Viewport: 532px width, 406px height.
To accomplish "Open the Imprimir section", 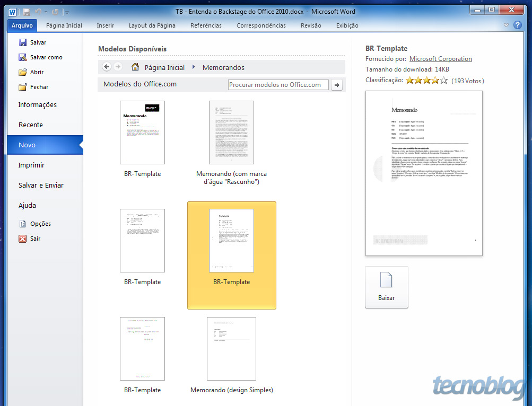I will click(x=31, y=165).
